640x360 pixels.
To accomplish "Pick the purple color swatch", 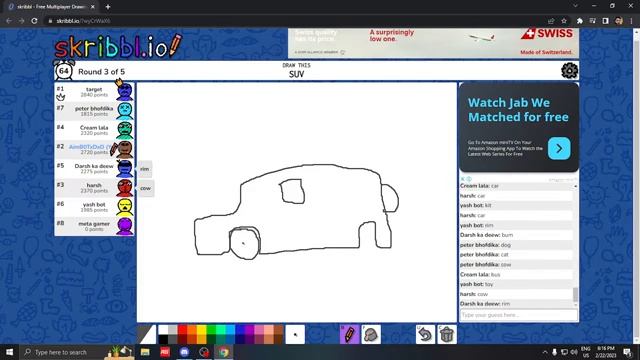I will click(x=250, y=330).
